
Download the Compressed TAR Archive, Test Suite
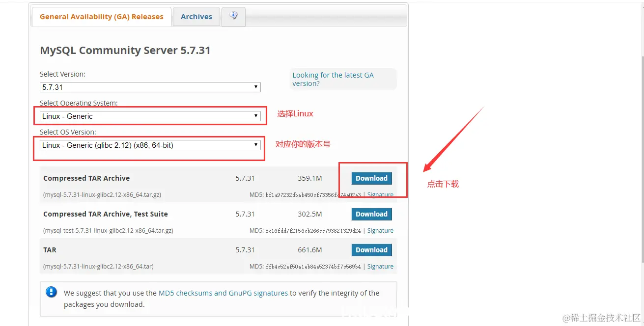click(371, 214)
